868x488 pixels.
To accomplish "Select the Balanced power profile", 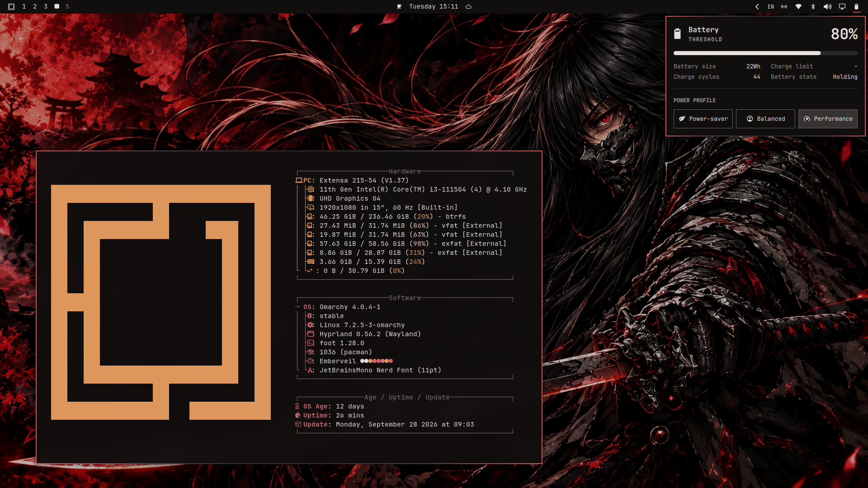I will [x=765, y=119].
